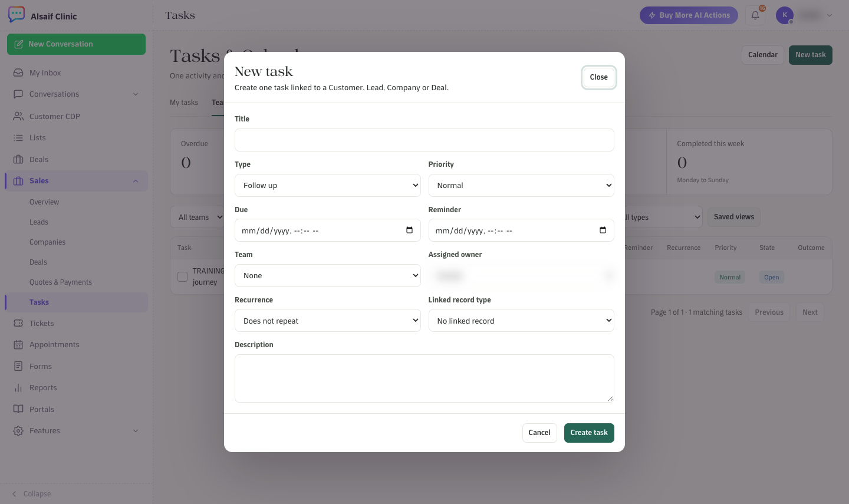This screenshot has width=849, height=504.
Task: Open the Leads submenu item
Action: coord(39,222)
